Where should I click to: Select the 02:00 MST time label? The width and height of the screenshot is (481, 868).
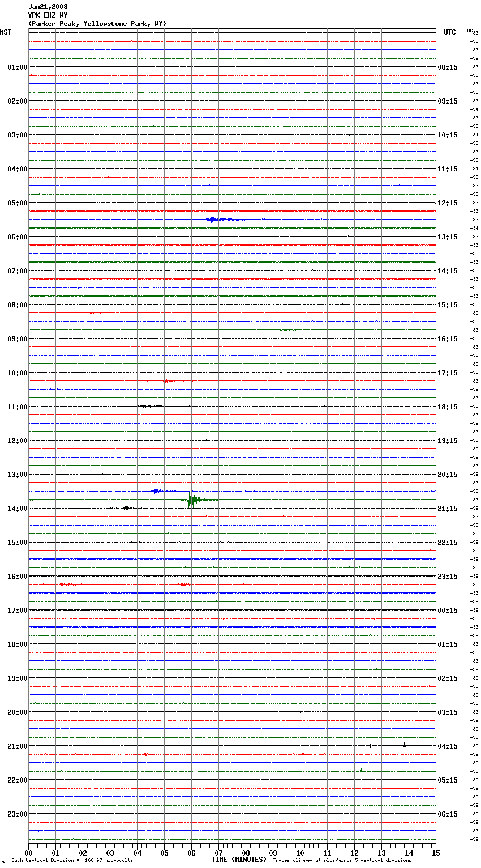[x=18, y=101]
